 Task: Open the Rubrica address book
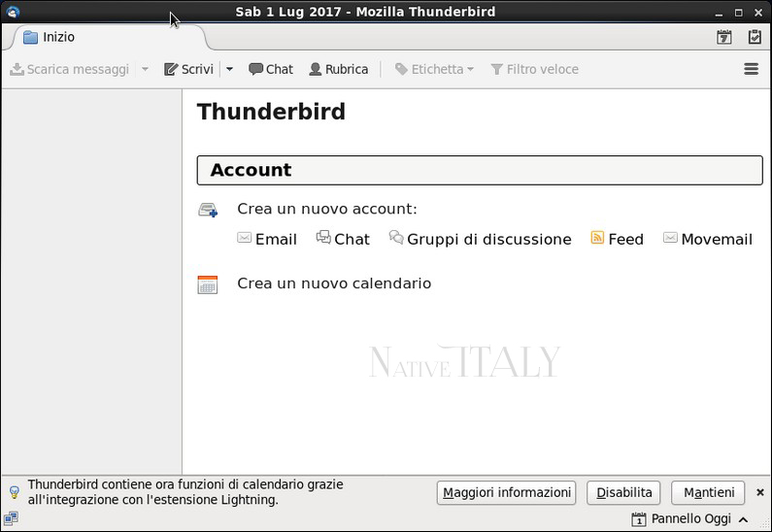coord(338,69)
